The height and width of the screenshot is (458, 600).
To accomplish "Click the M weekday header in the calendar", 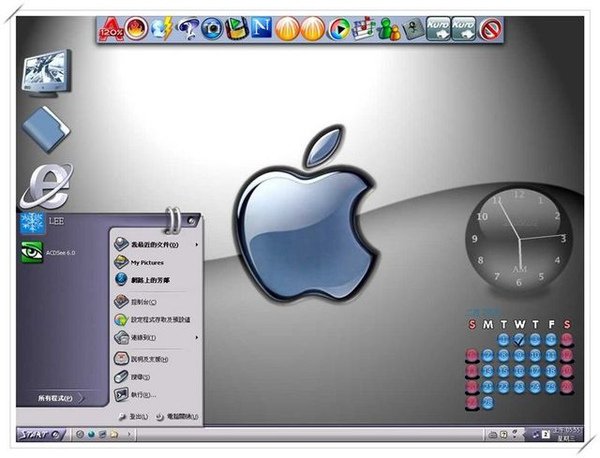I will click(488, 325).
